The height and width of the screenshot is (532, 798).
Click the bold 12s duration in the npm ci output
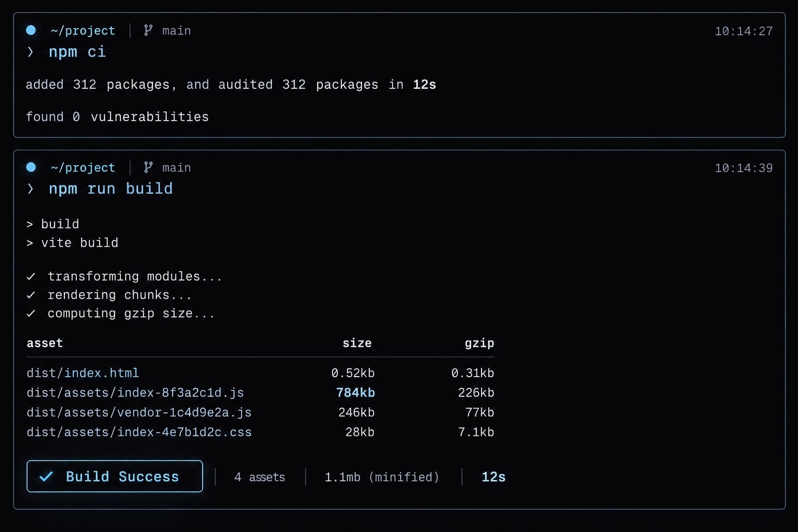point(424,85)
